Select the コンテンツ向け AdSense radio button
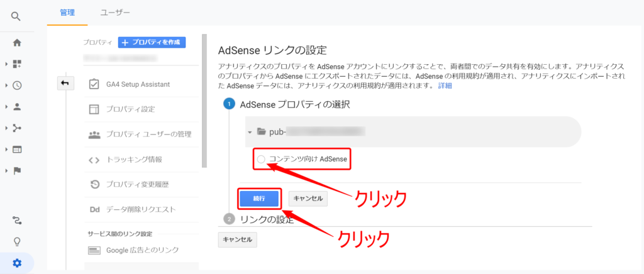This screenshot has width=644, height=274. coord(261,160)
